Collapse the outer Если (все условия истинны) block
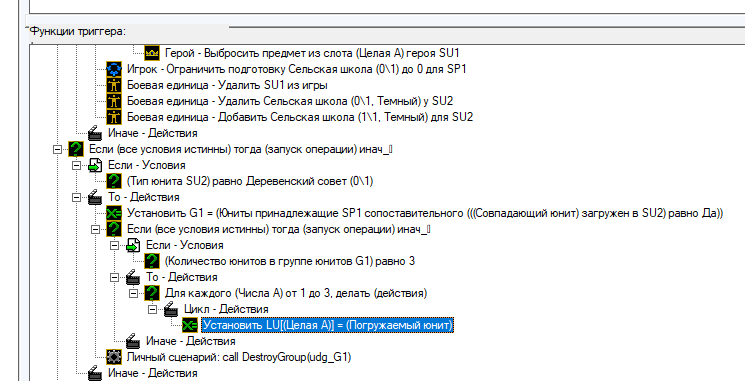 point(57,150)
